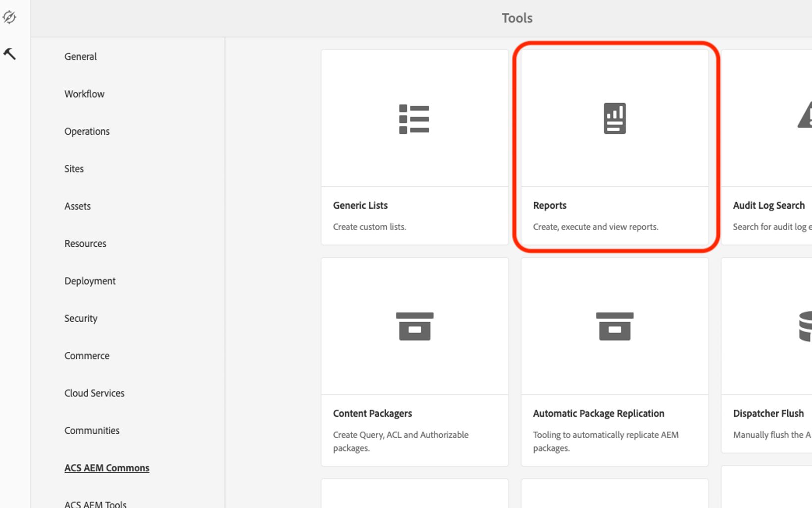Open the Workflow category
The width and height of the screenshot is (812, 508).
84,94
